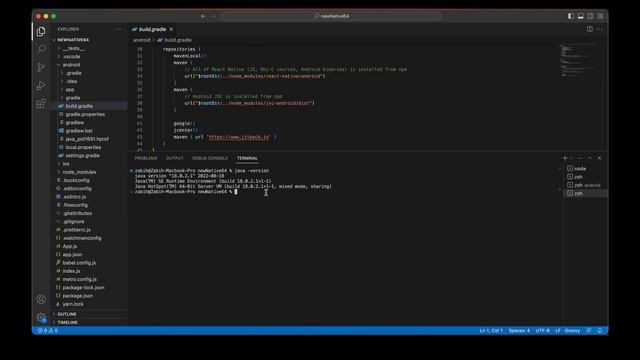Screen dimensions: 640x360
Task: Switch to the Output panel tab
Action: [x=175, y=158]
